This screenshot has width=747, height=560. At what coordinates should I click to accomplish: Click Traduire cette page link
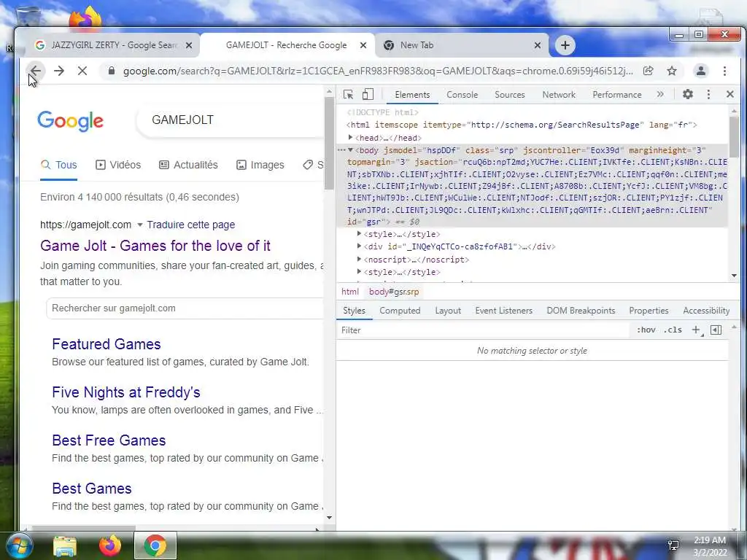[x=190, y=225]
